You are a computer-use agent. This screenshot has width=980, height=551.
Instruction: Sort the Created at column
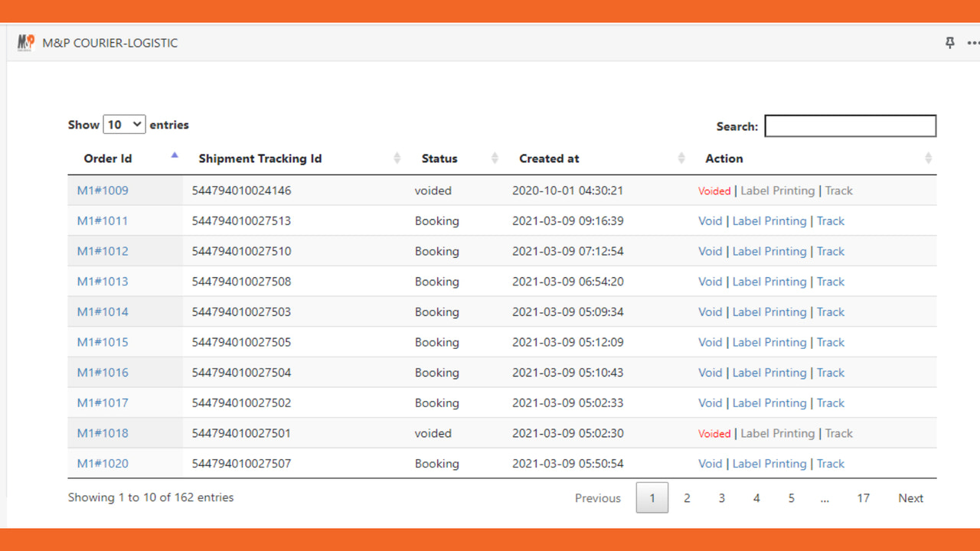coord(681,158)
